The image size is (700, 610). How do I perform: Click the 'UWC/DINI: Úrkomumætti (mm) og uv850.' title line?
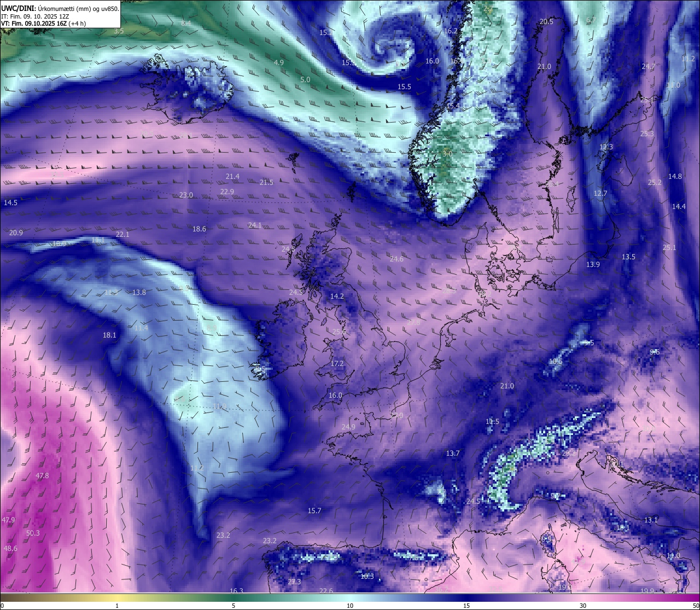point(60,8)
